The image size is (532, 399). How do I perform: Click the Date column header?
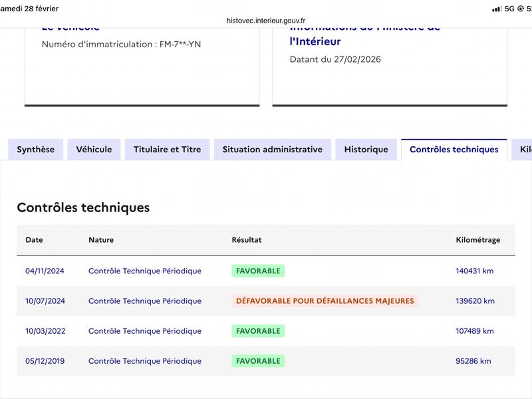(34, 240)
